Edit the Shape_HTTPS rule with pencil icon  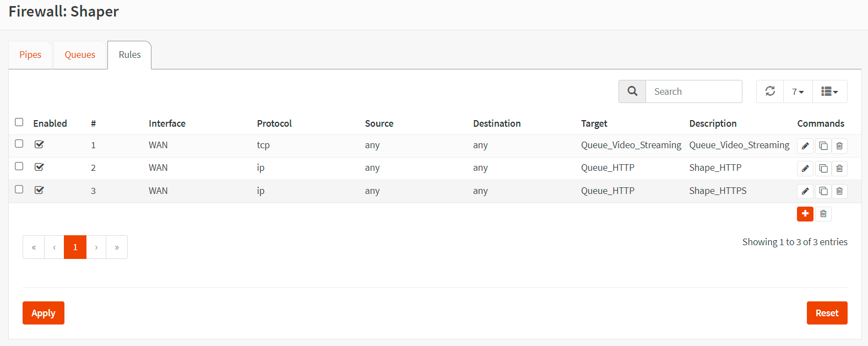pos(805,191)
